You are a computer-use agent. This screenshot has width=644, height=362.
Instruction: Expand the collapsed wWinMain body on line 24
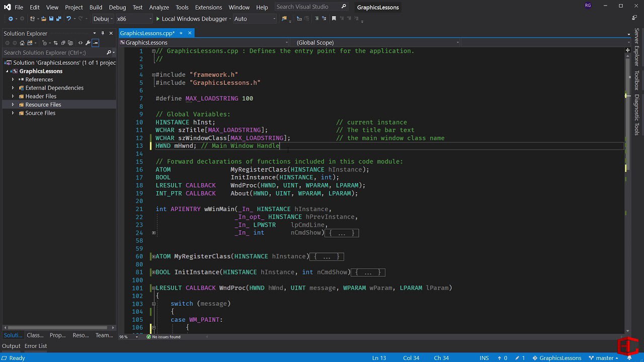[x=153, y=233]
